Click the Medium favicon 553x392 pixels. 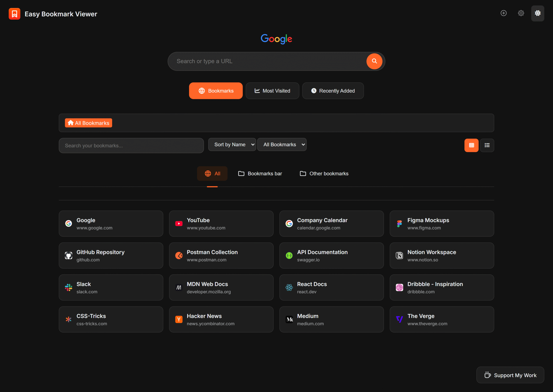click(x=289, y=319)
